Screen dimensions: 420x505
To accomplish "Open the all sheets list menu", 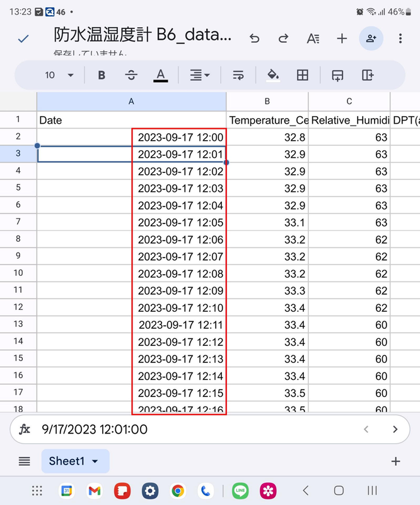I will point(24,461).
